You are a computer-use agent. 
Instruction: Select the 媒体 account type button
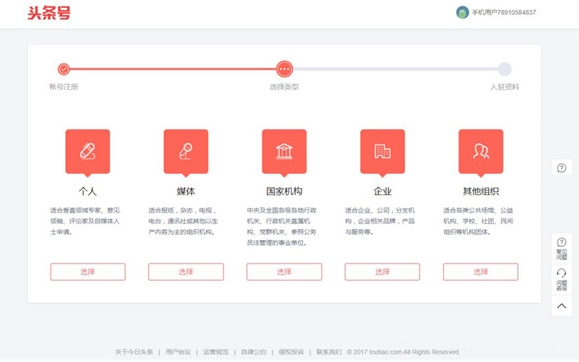186,272
